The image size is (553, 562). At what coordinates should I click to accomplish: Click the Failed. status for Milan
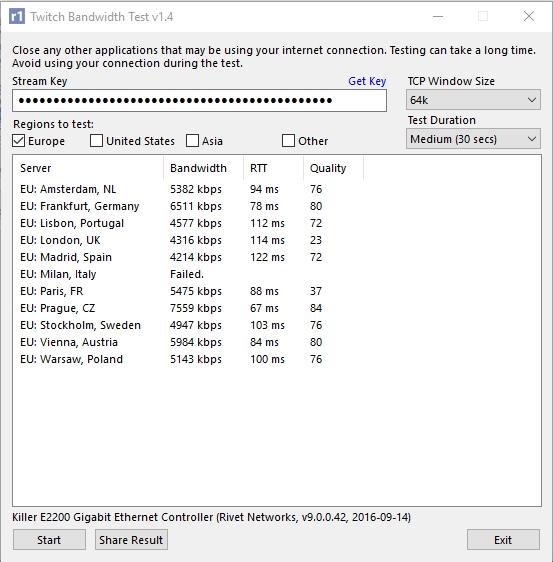point(187,274)
